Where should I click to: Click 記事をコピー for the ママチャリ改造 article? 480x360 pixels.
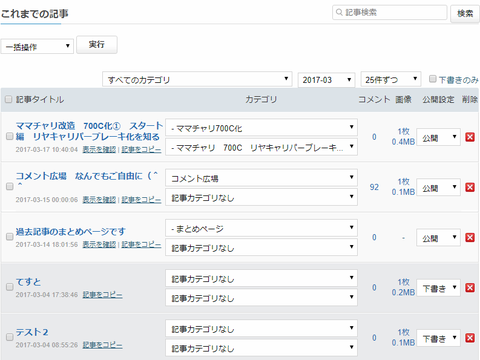coord(141,150)
